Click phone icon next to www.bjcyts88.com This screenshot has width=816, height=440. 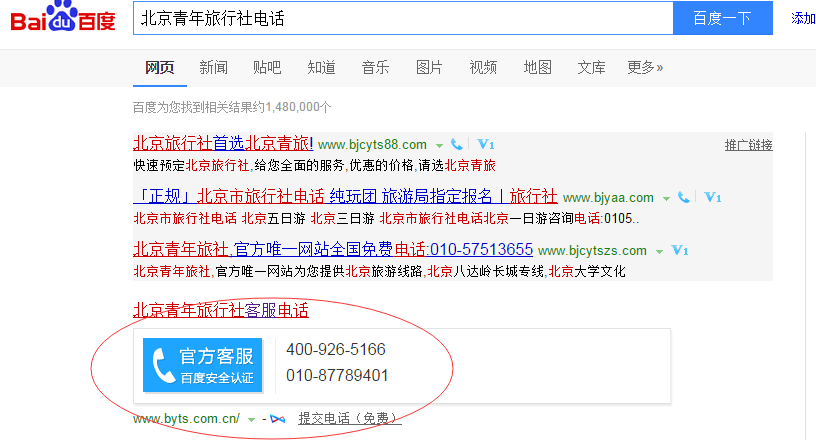click(x=457, y=145)
